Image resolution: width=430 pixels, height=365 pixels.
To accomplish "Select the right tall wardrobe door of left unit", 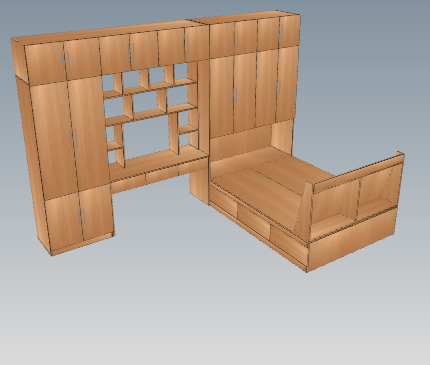I will pyautogui.click(x=89, y=133).
